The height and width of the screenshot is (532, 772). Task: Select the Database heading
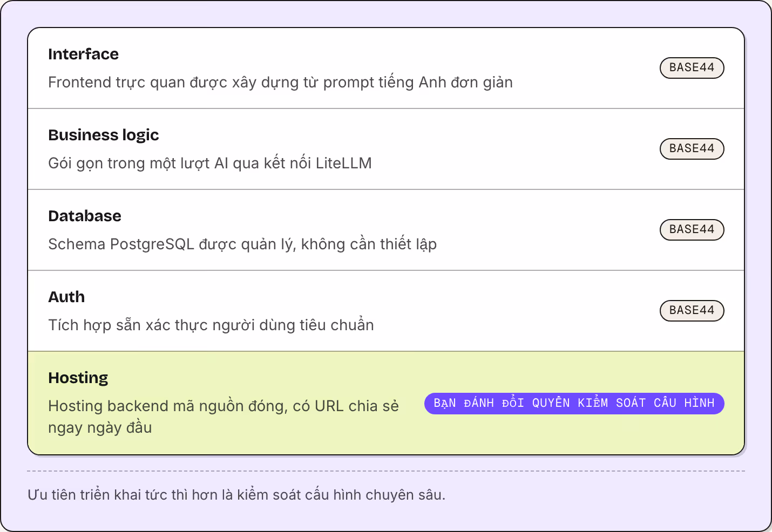coord(85,216)
